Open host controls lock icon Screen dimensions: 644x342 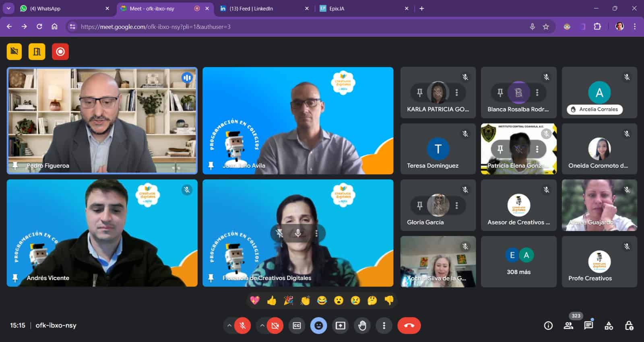(x=629, y=326)
